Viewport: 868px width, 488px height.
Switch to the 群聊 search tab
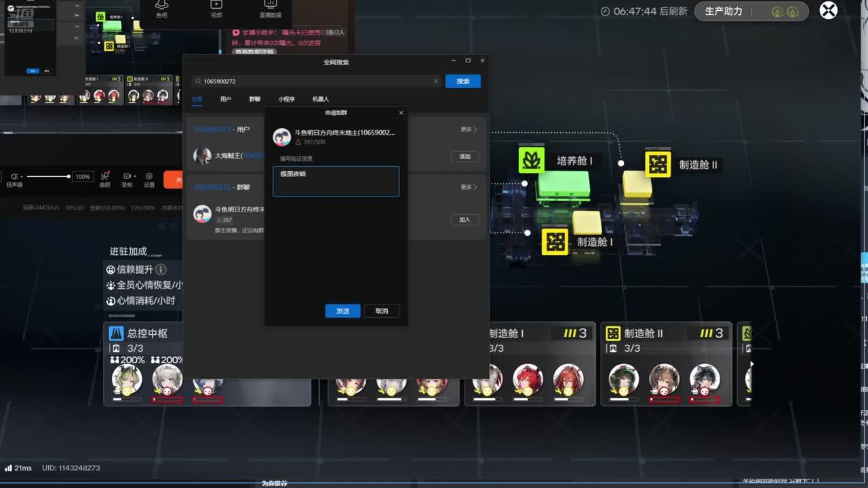[255, 99]
